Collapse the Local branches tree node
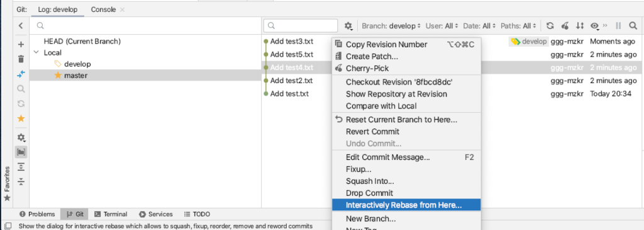This screenshot has width=644, height=230. 36,53
